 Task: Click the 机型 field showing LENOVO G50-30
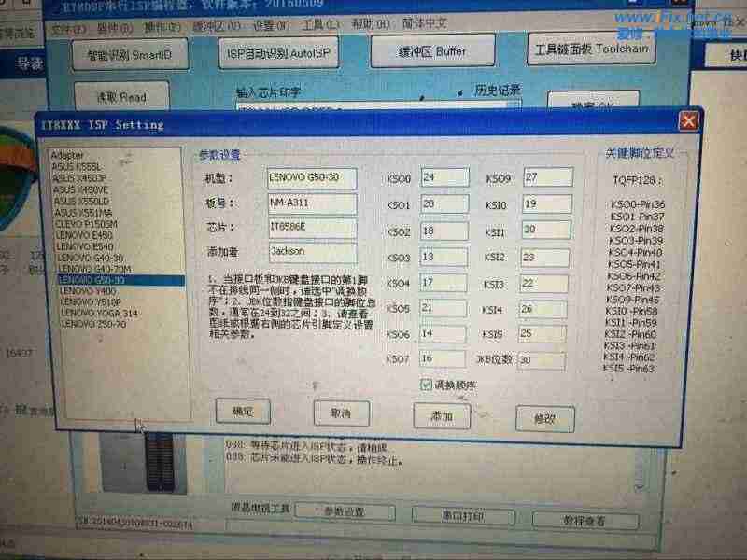pyautogui.click(x=313, y=177)
